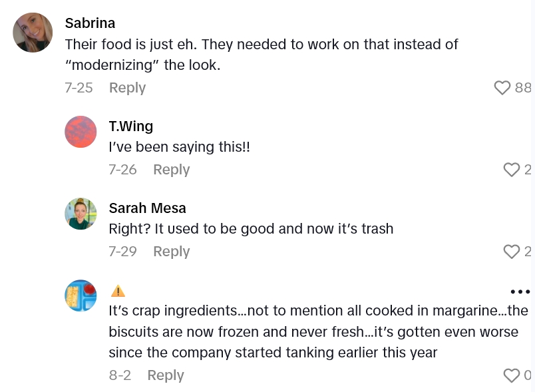
Task: Open Sarah Mesa's profile via her name
Action: coord(147,208)
